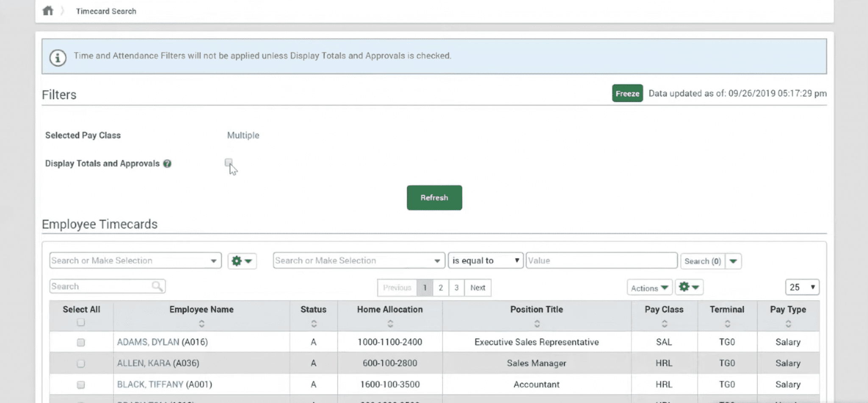Click Next page in pagination
Screen dimensions: 868x403
[x=478, y=288]
